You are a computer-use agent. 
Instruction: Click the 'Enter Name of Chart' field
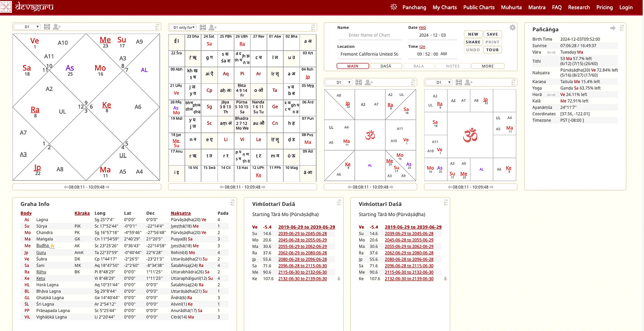(x=369, y=35)
